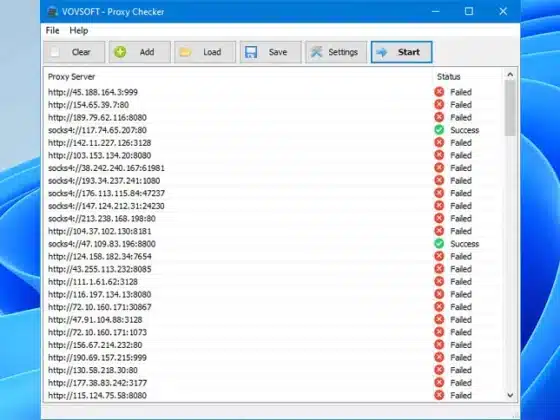The width and height of the screenshot is (560, 420).
Task: Open the File menu
Action: [x=52, y=30]
